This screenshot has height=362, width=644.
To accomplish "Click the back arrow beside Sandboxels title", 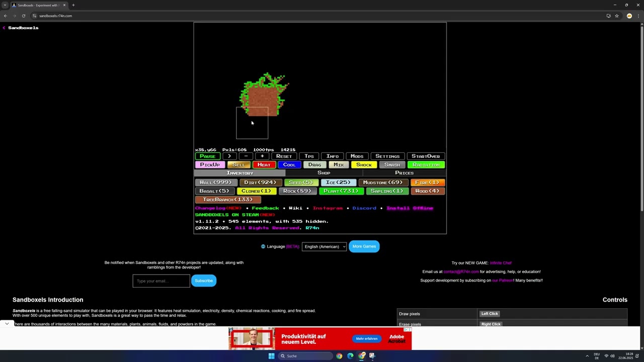I will click(4, 28).
